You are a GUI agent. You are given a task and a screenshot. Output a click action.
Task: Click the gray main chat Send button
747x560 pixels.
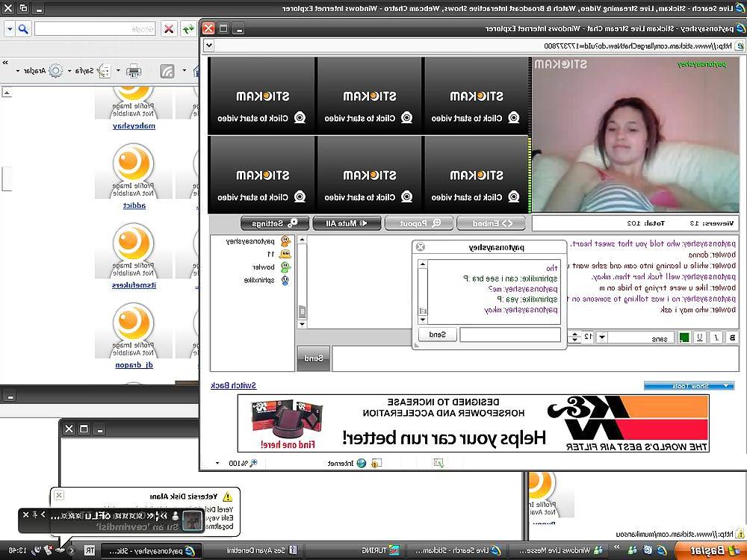pyautogui.click(x=314, y=358)
